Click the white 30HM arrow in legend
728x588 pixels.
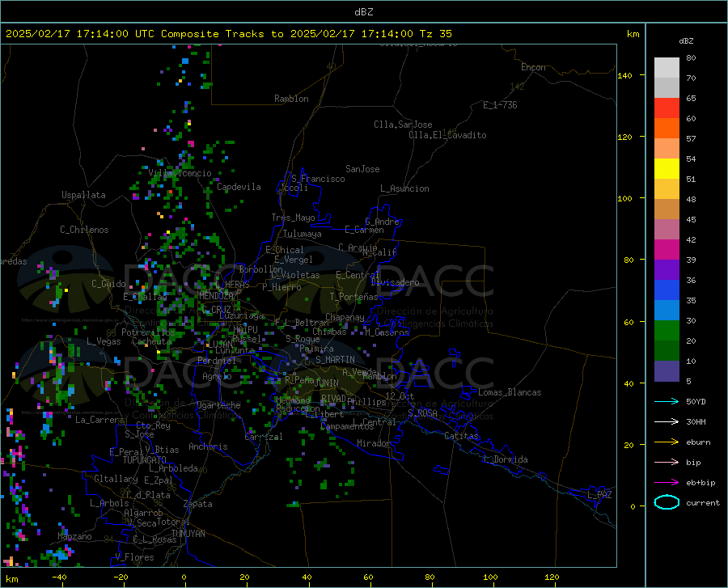tap(667, 422)
